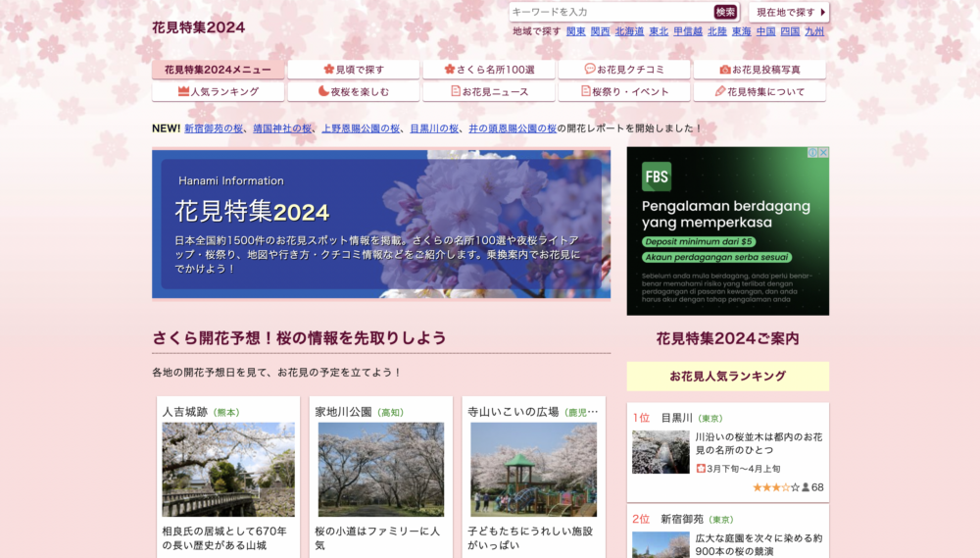The image size is (980, 558).
Task: Open 井の頭恩賜公園の桜 report link
Action: pyautogui.click(x=513, y=128)
